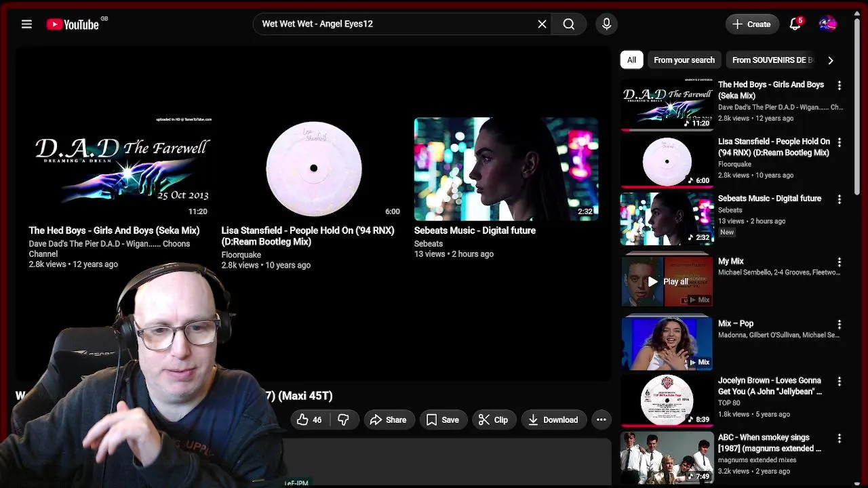Play all in My Mix

tap(667, 281)
